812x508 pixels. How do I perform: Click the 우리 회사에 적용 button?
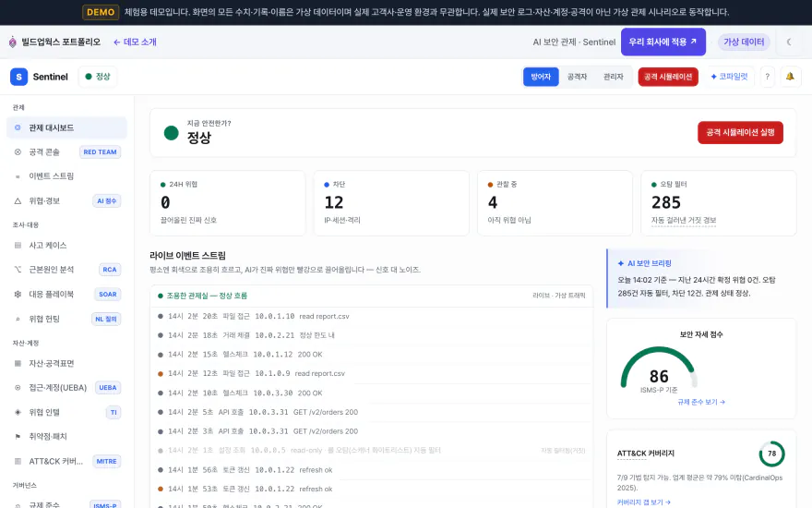(663, 42)
